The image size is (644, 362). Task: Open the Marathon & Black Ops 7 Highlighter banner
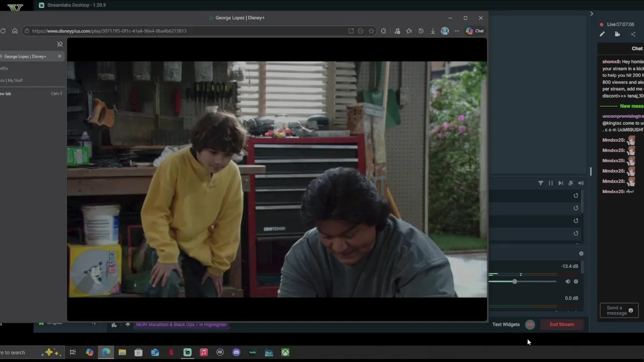182,324
